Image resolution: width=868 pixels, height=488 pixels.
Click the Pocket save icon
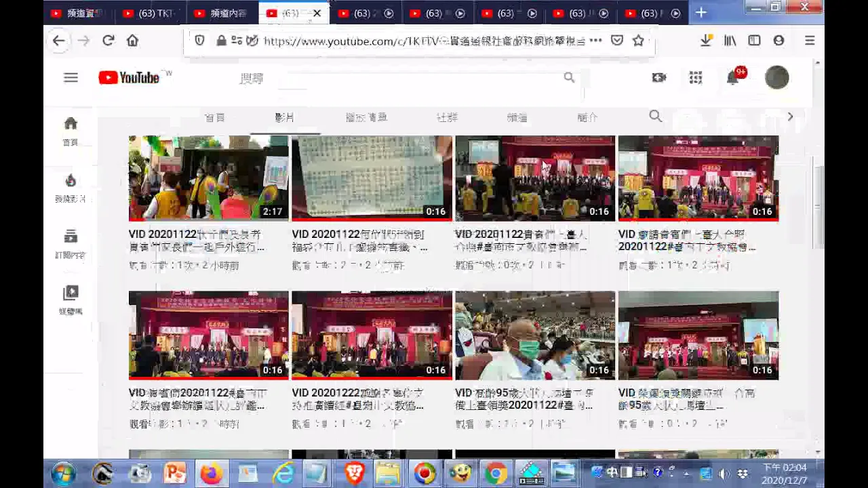(617, 41)
